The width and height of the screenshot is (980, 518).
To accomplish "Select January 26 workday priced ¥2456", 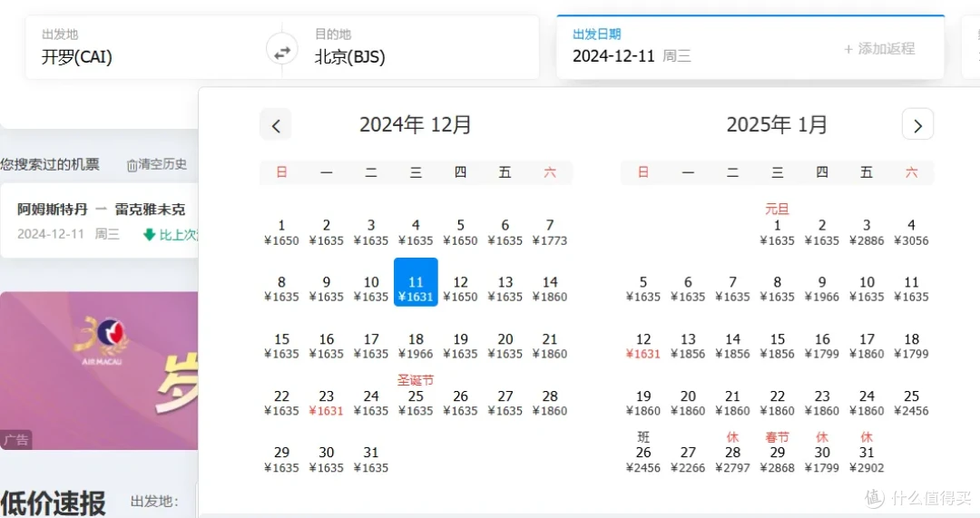I will click(643, 454).
